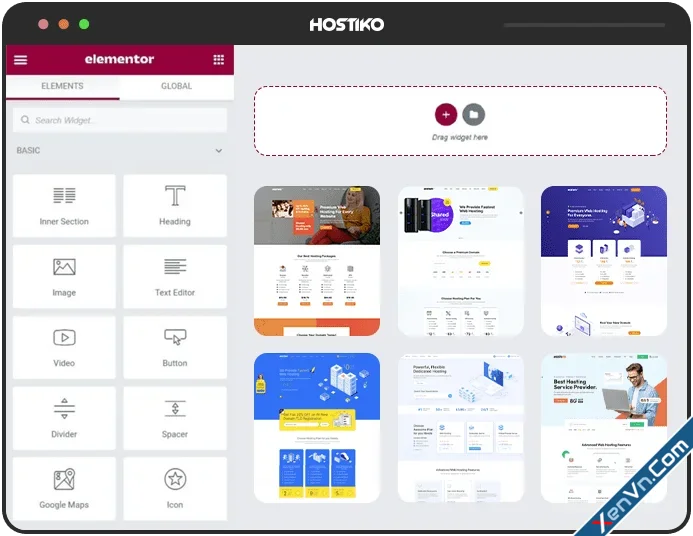The image size is (693, 536).
Task: Select the Divider widget
Action: pyautogui.click(x=64, y=418)
